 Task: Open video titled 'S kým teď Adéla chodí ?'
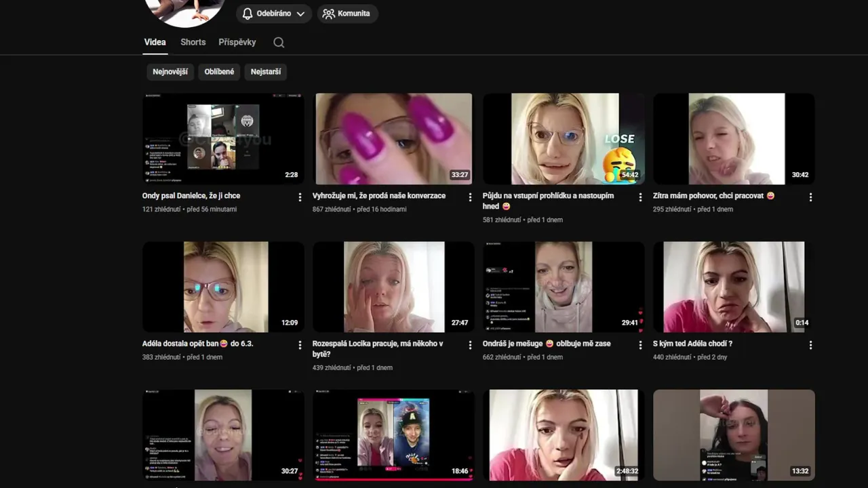tap(692, 344)
